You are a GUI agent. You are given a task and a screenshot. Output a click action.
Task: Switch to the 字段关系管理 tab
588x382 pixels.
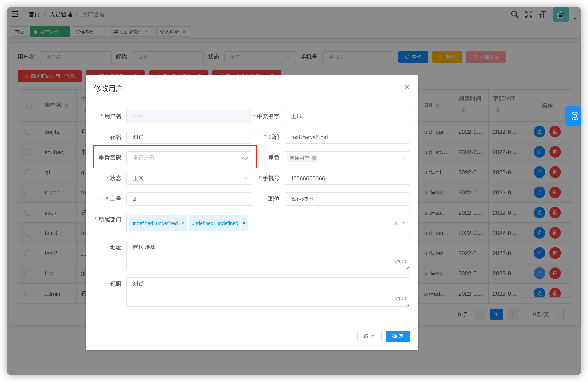[131, 32]
